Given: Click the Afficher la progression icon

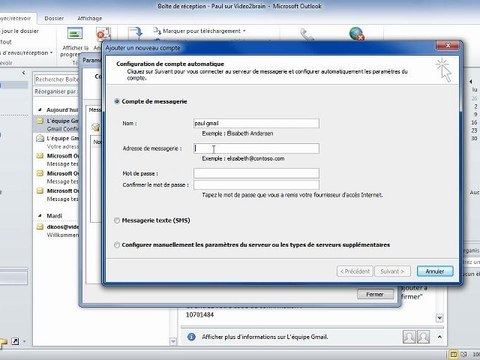Looking at the screenshot, I should point(75,34).
